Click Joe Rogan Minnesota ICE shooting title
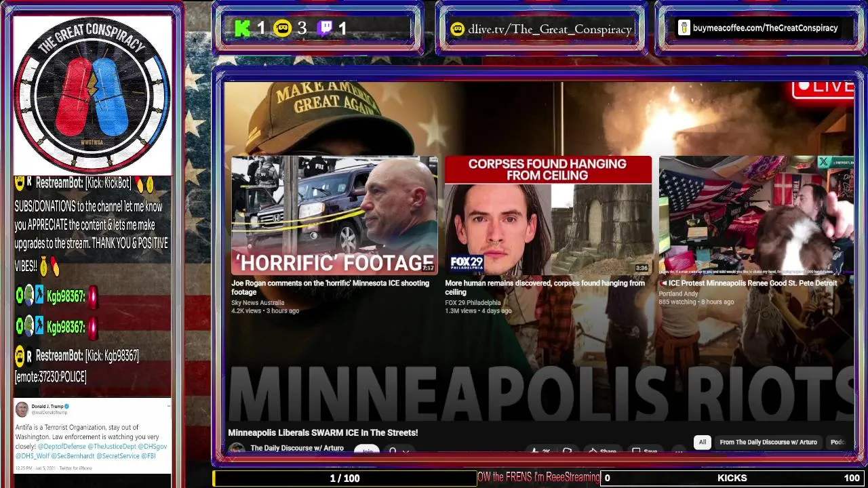The image size is (868, 488). pos(330,287)
